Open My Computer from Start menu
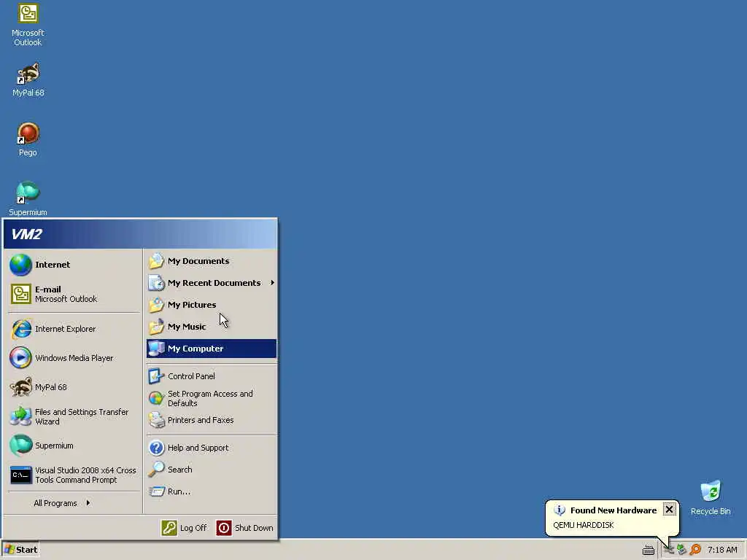 pos(212,349)
